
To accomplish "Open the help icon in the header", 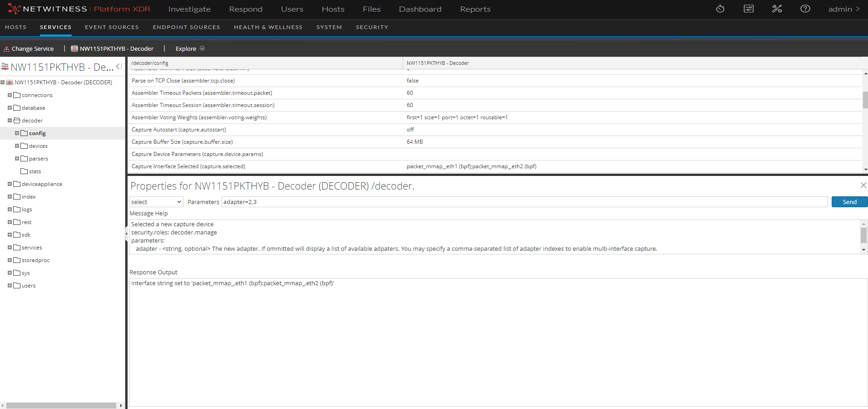I will pos(805,9).
